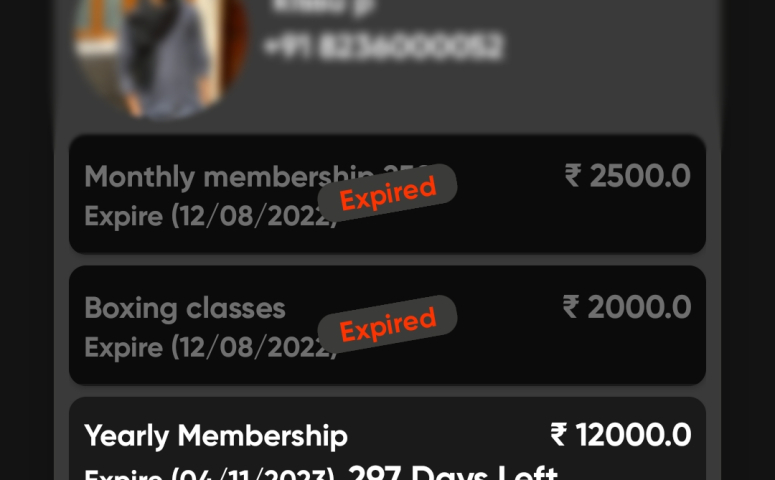Click the 297 Days Left label
The height and width of the screenshot is (480, 775).
coord(453,473)
